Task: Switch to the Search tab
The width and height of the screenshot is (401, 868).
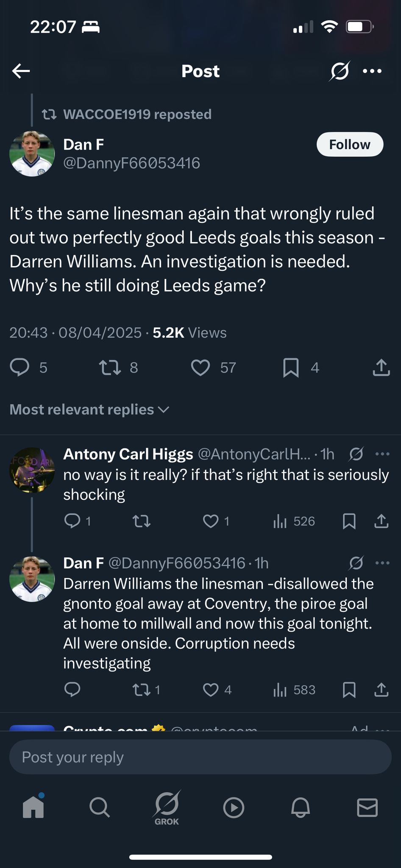Action: pyautogui.click(x=100, y=807)
